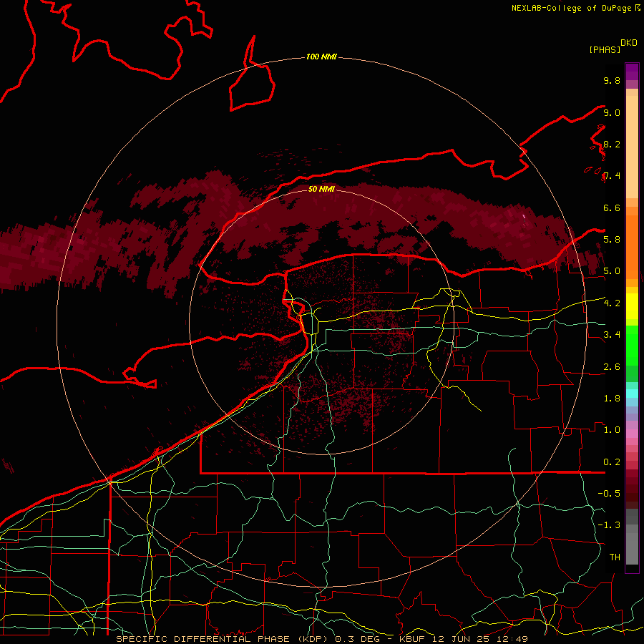Viewport: 644px width, 644px height.
Task: Click the [PHAS] legend unit label
Action: tap(605, 49)
